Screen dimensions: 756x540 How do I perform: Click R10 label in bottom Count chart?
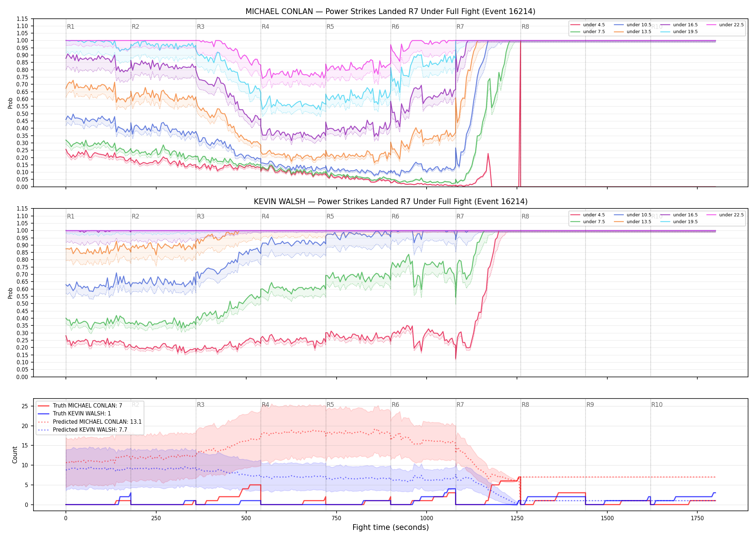click(x=657, y=405)
